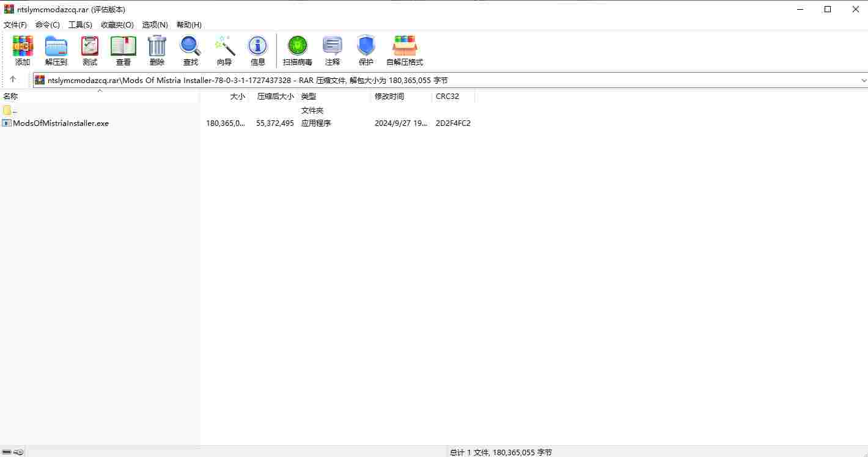Expand the address bar path dropdown
The height and width of the screenshot is (457, 868).
[863, 80]
